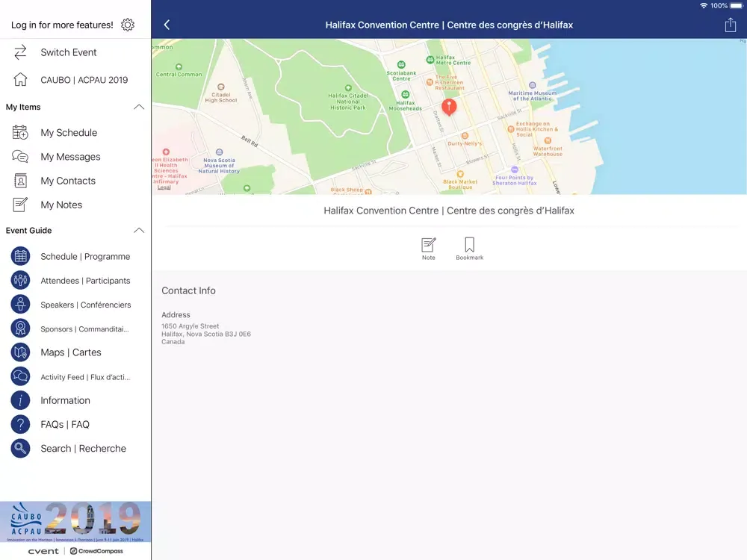747x560 pixels.
Task: Click the Switch Event arrows icon
Action: (20, 52)
